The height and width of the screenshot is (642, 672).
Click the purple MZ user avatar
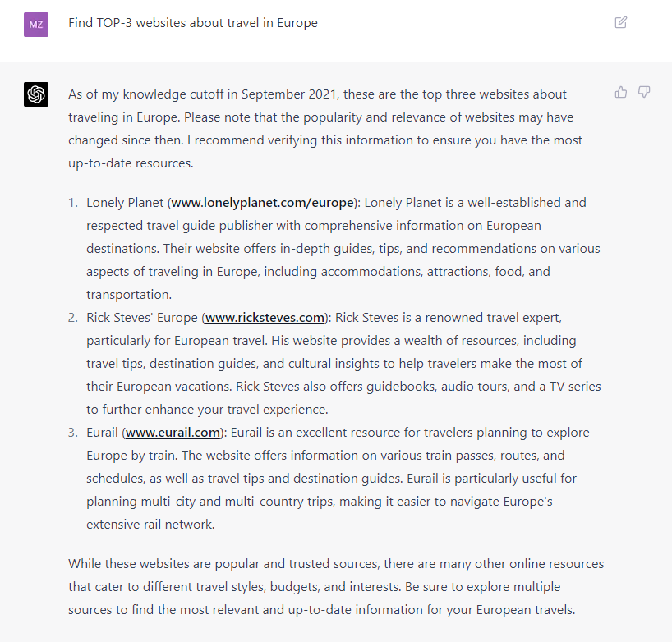coord(36,25)
